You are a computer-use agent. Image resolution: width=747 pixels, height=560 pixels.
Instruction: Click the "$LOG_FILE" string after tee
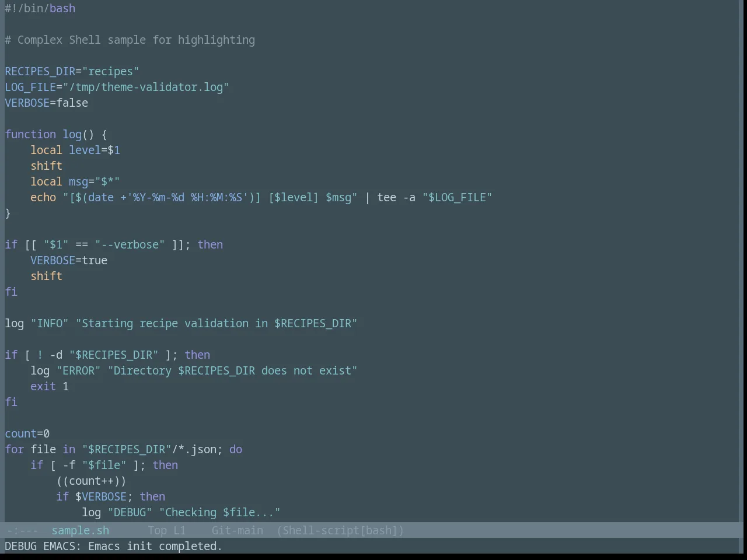point(458,197)
